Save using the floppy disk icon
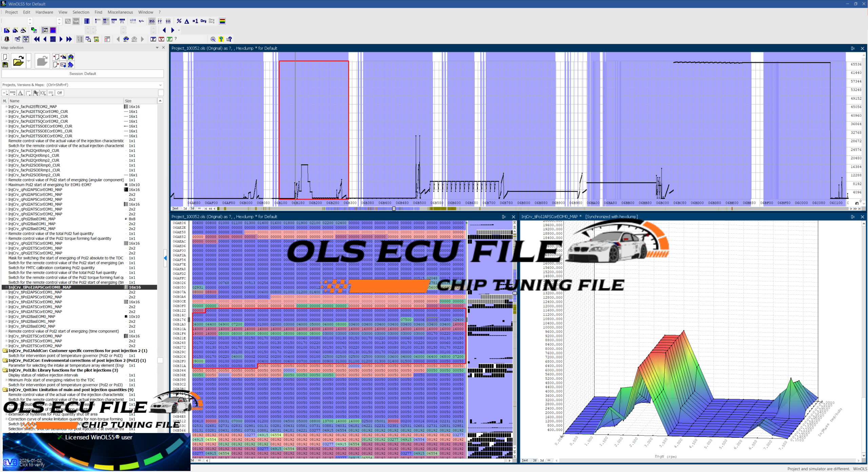 click(5, 65)
